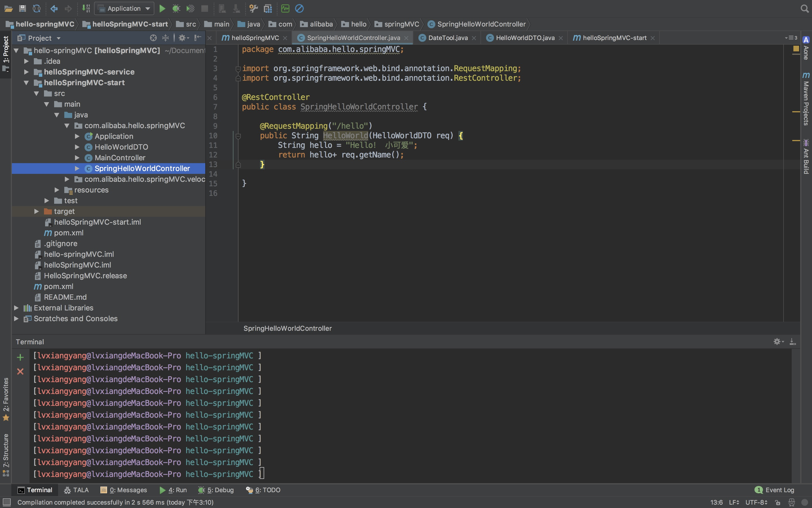Navigate back with the blue arrow
The width and height of the screenshot is (812, 508).
54,9
